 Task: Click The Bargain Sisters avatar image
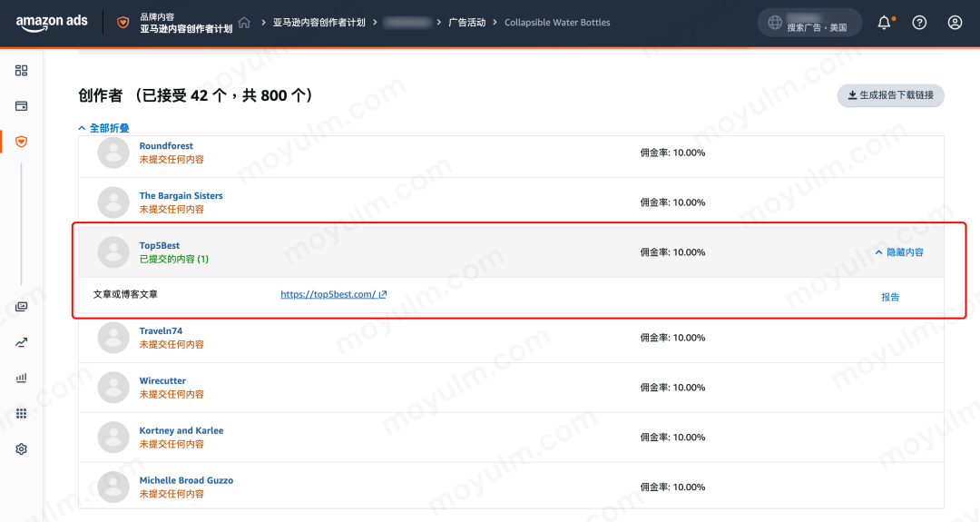113,202
